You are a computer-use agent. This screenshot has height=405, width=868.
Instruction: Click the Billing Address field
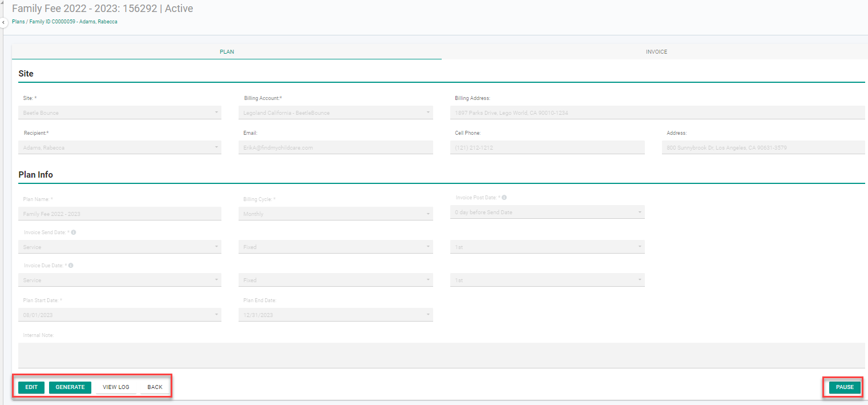[x=657, y=113]
